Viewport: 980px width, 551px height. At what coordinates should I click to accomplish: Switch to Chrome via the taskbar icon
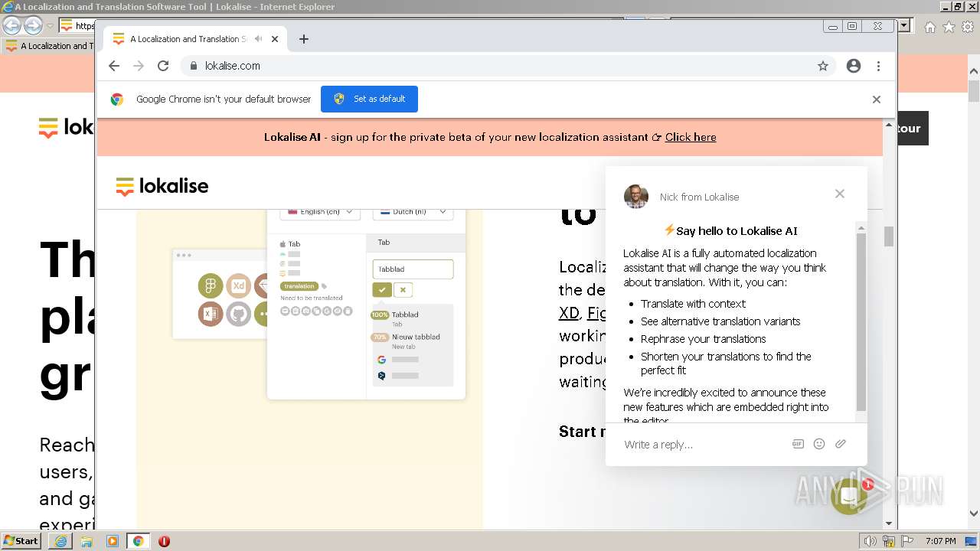click(x=139, y=541)
